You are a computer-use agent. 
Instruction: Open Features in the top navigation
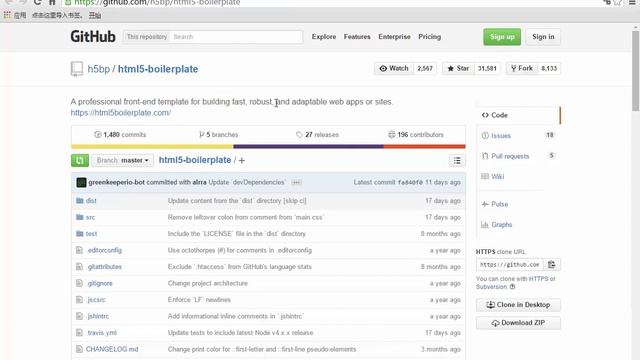[357, 37]
